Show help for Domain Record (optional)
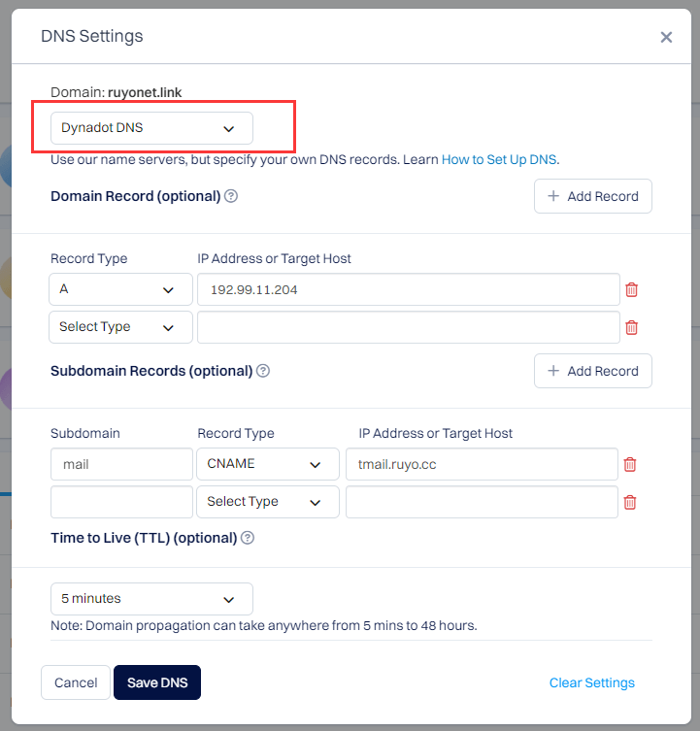This screenshot has height=731, width=700. pos(231,196)
